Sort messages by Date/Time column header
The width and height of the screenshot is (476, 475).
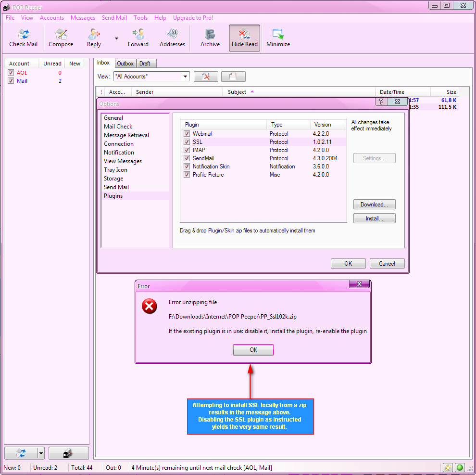coord(403,92)
